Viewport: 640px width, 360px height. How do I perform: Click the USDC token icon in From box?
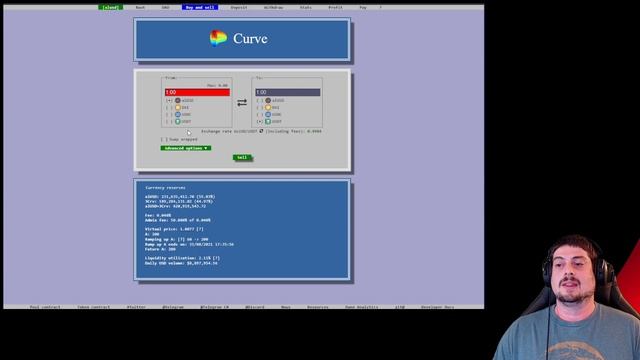point(178,114)
